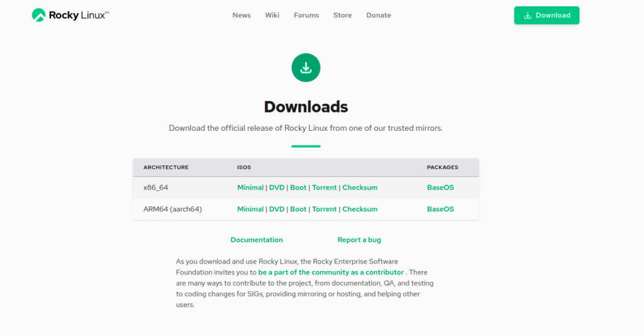Download the x86_64 Minimal ISO
This screenshot has height=336, width=644.
pos(250,188)
